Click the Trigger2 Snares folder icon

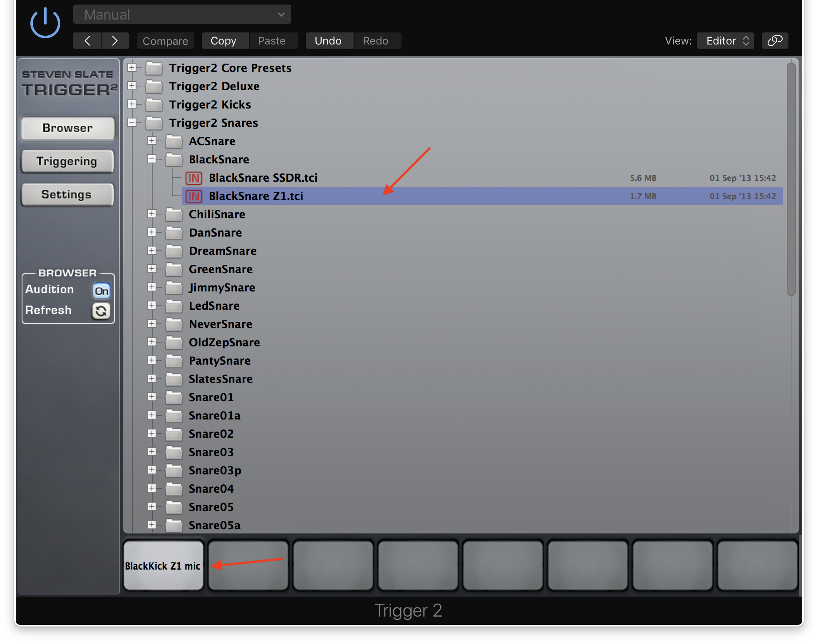point(154,123)
